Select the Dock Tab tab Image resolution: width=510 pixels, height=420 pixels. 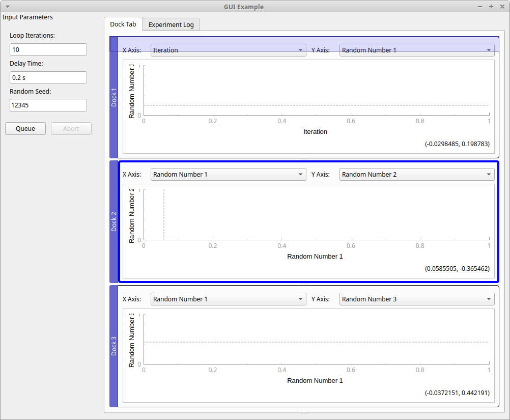[x=123, y=24]
